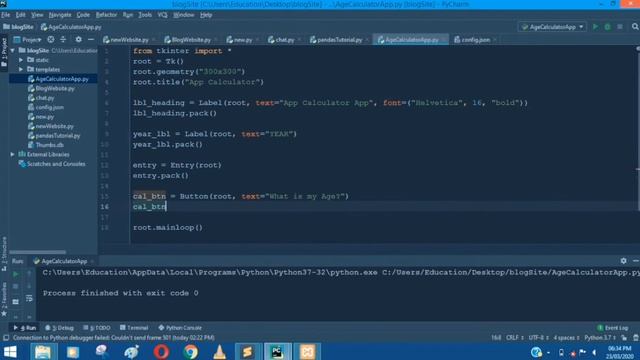Open the File menu
Viewport: 640px width, 360px height.
(x=6, y=15)
